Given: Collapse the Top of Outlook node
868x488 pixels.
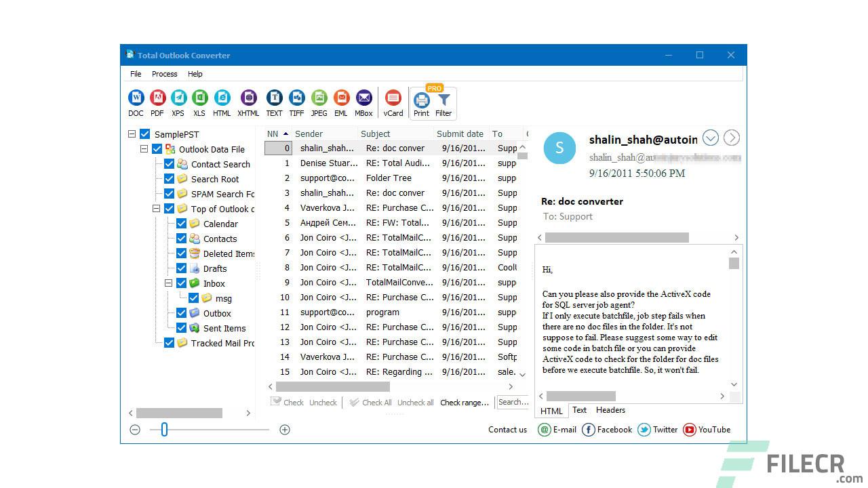Looking at the screenshot, I should click(x=156, y=209).
